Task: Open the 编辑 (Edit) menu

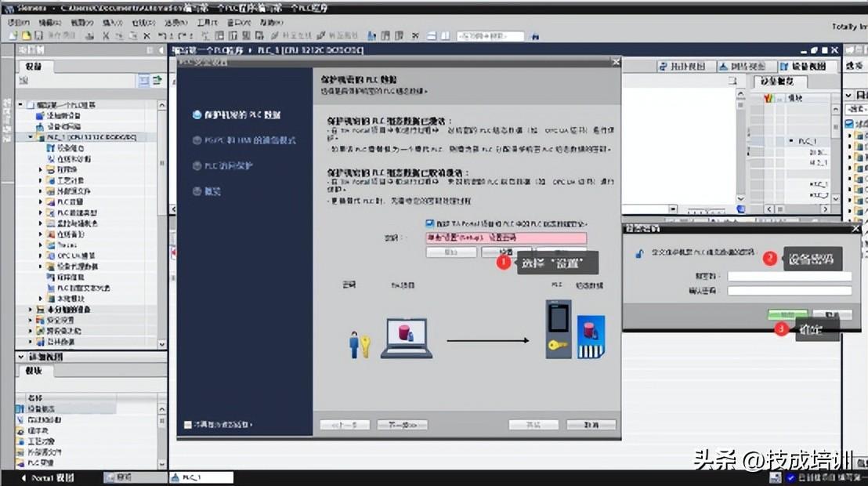Action: [50, 22]
